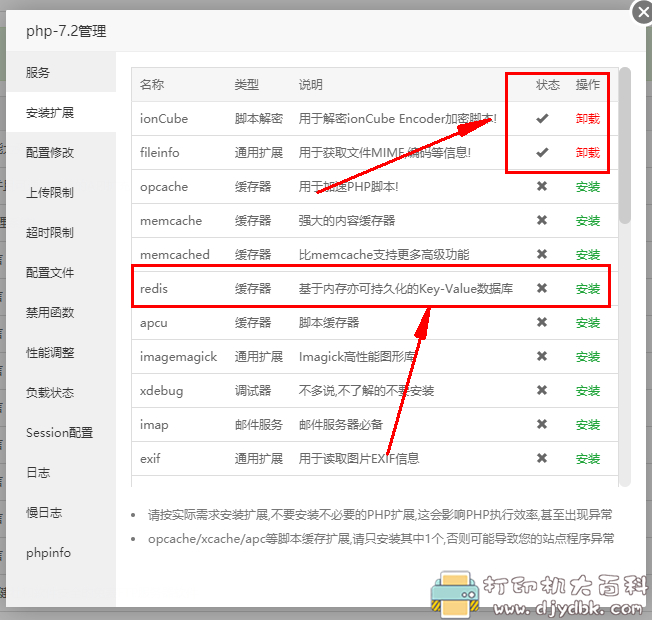652x620 pixels.
Task: Select the xdebug name cell
Action: coord(161,390)
